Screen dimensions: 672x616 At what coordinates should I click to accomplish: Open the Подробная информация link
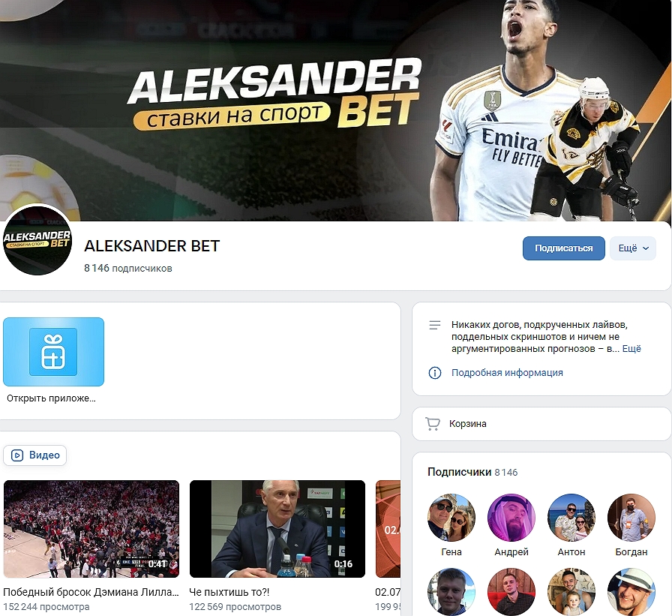pyautogui.click(x=507, y=372)
